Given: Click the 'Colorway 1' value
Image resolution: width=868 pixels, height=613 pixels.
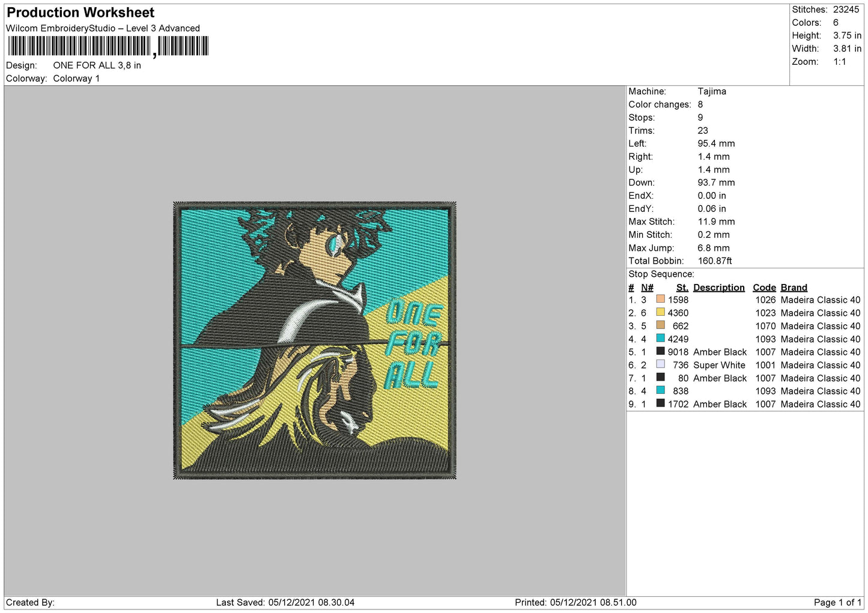Looking at the screenshot, I should (x=76, y=79).
